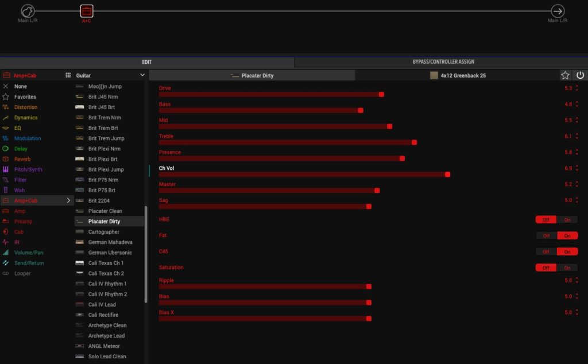Switch to Bypass/Controller Assign tab
The height and width of the screenshot is (364, 588).
[x=443, y=62]
